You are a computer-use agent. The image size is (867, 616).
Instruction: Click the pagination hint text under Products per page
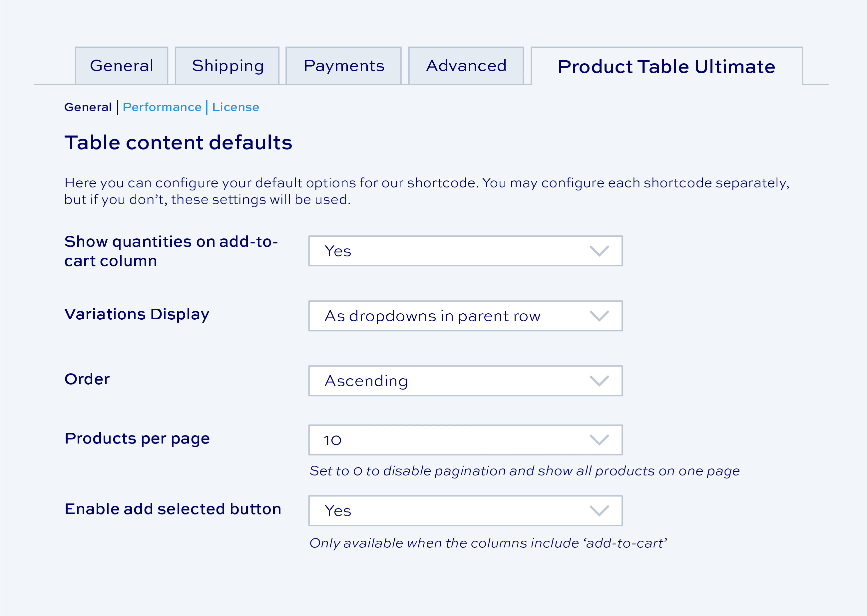524,471
